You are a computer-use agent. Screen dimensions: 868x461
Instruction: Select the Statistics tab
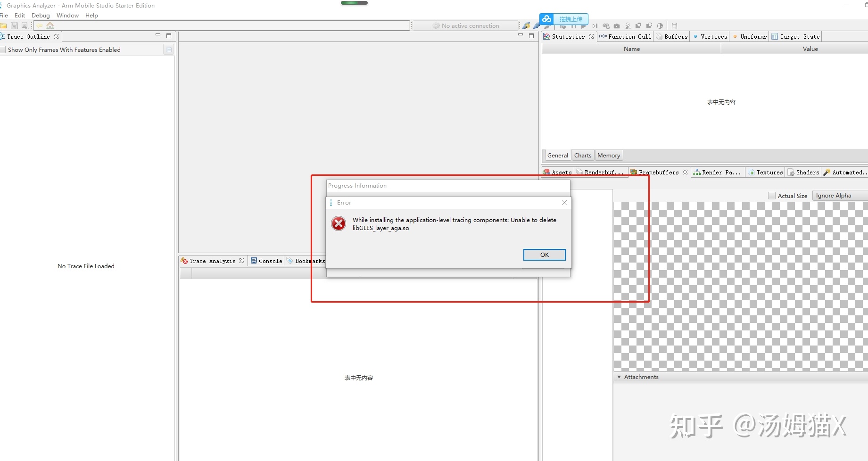(568, 36)
